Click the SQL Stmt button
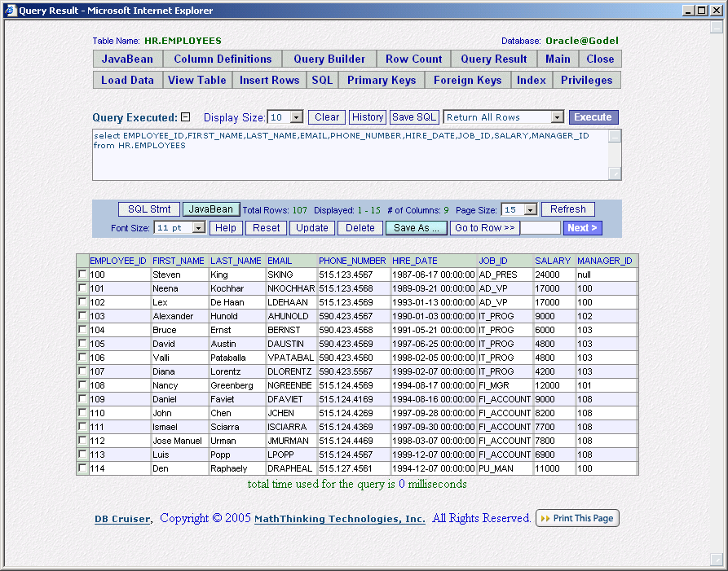 [x=149, y=209]
